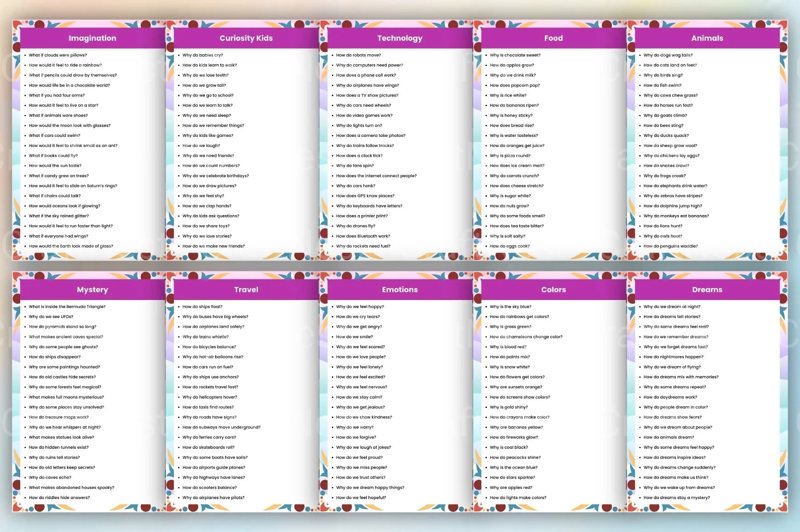Click the Mystery page header
This screenshot has width=800, height=532.
tap(92, 289)
